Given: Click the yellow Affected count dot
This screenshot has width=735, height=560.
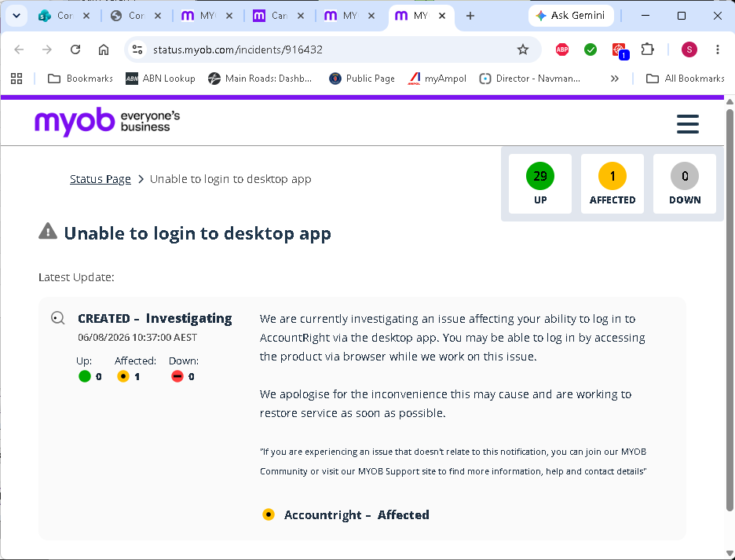Looking at the screenshot, I should point(123,376).
